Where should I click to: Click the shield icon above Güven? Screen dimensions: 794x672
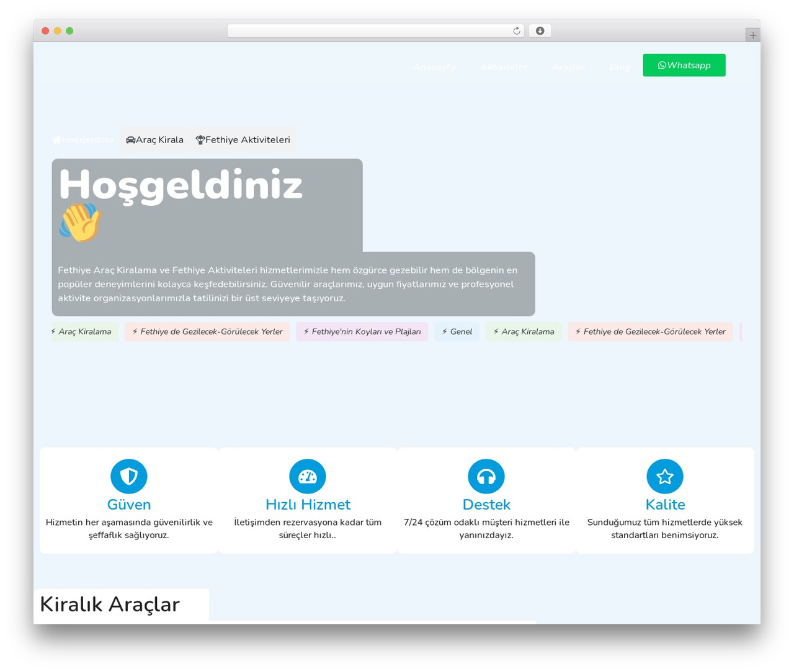[x=129, y=476]
